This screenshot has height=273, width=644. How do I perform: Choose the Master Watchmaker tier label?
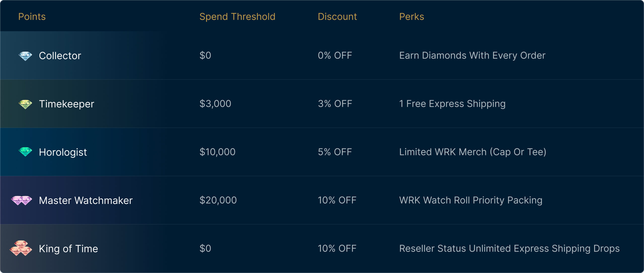point(86,200)
